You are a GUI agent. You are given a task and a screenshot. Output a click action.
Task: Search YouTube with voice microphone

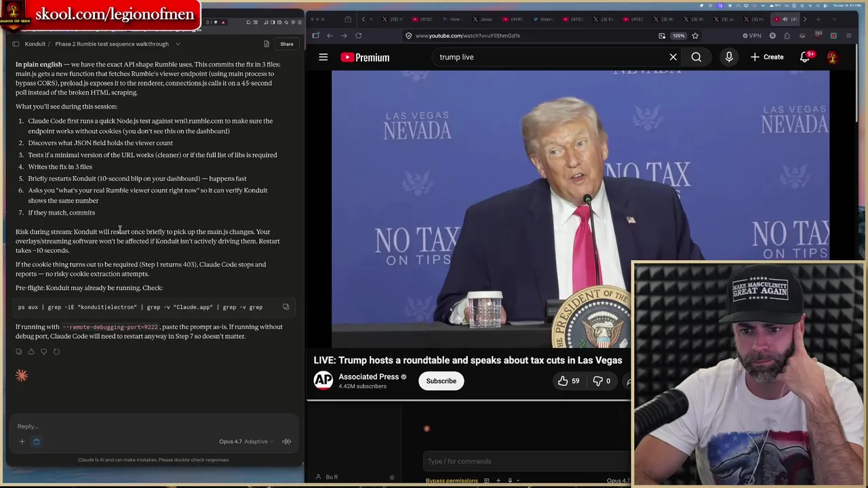(729, 58)
